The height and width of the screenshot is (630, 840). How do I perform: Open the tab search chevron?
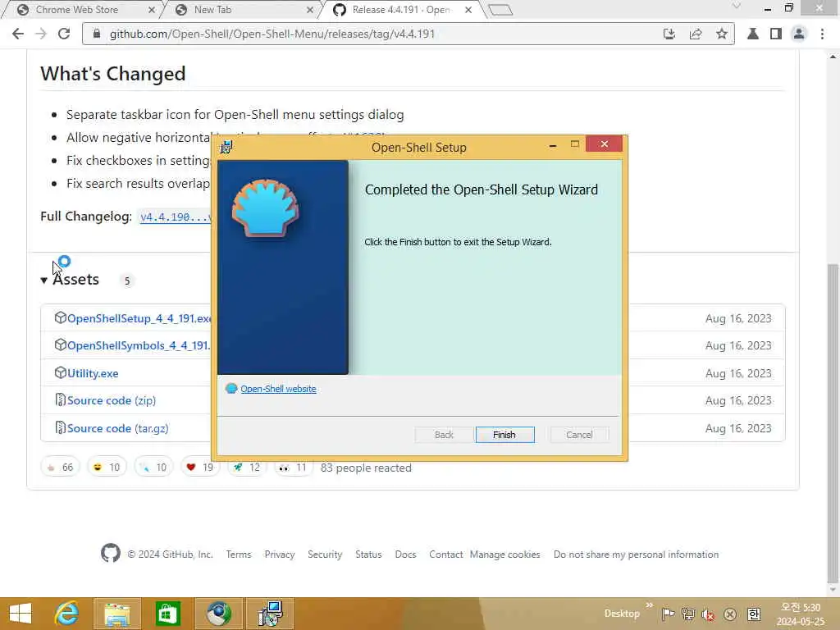pyautogui.click(x=737, y=7)
